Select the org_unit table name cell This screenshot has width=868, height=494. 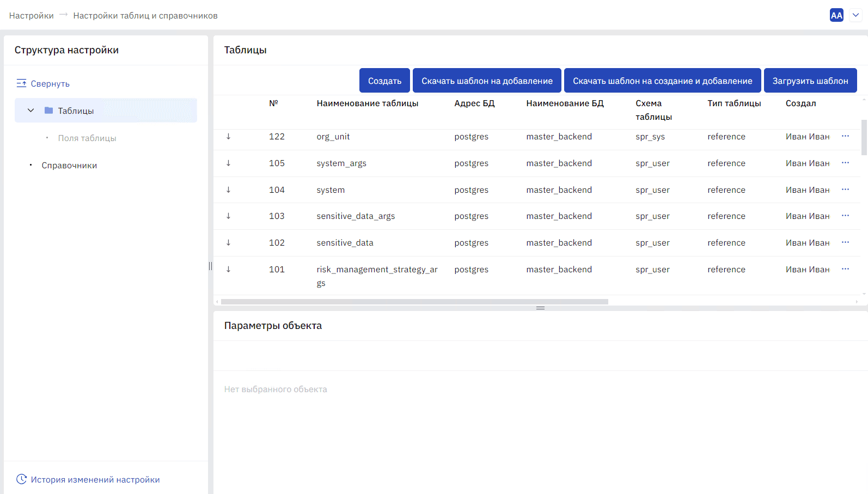point(333,137)
